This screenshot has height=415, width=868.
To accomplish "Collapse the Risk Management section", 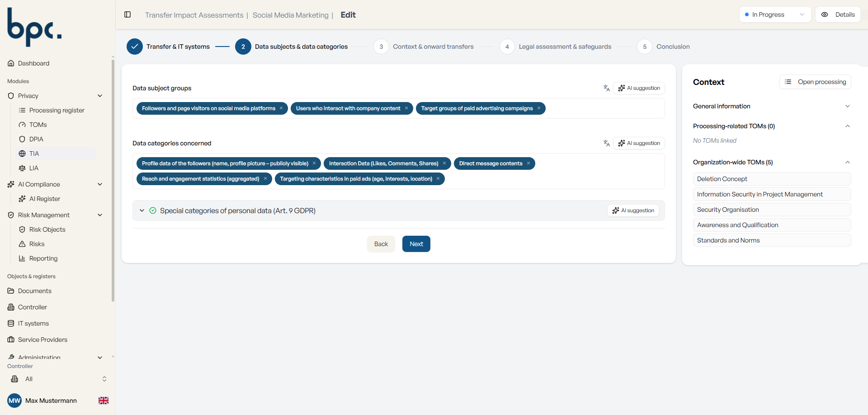I will click(100, 215).
